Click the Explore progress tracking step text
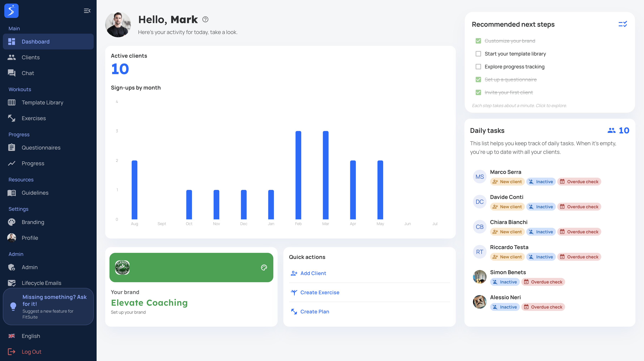This screenshot has height=361, width=644. 514,67
